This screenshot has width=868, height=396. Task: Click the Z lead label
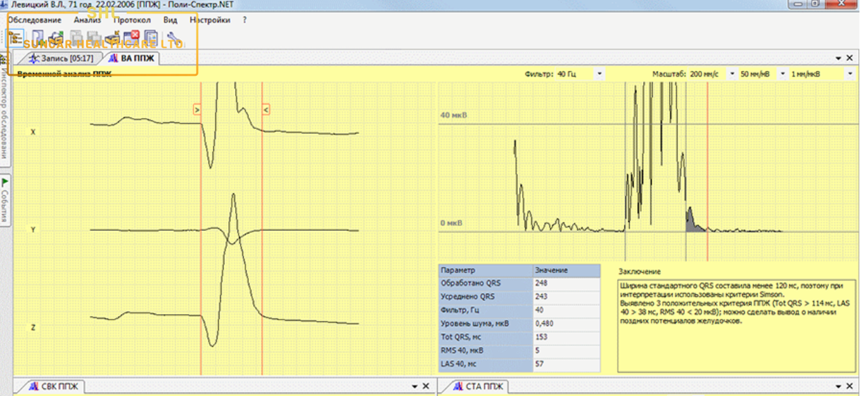pos(33,328)
